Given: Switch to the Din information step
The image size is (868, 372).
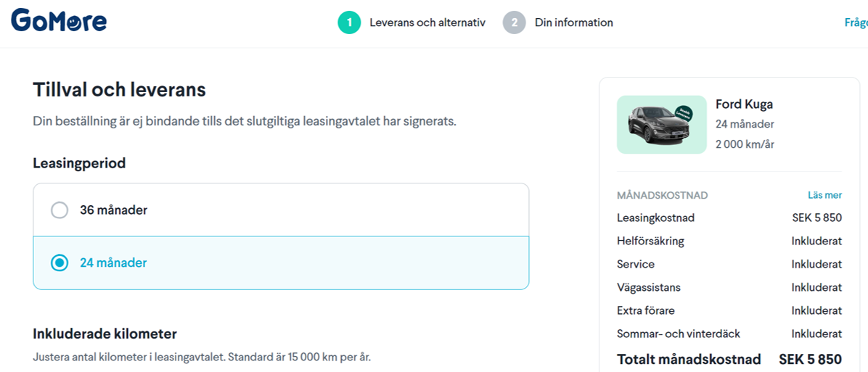Looking at the screenshot, I should [573, 22].
